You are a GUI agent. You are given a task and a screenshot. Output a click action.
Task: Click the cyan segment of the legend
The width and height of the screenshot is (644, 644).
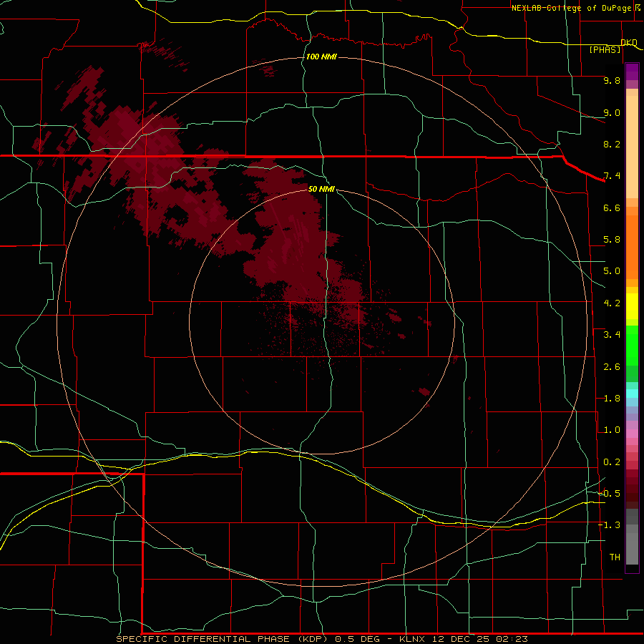632,394
